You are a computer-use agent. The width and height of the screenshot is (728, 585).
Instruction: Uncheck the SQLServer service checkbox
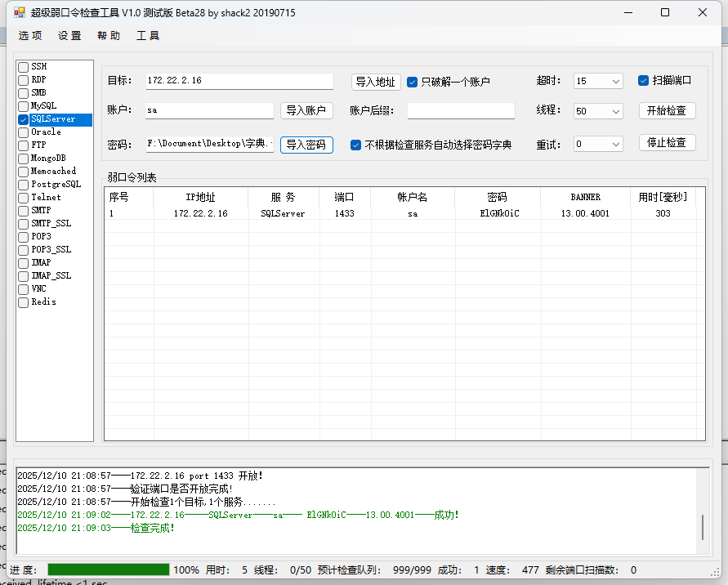(23, 119)
